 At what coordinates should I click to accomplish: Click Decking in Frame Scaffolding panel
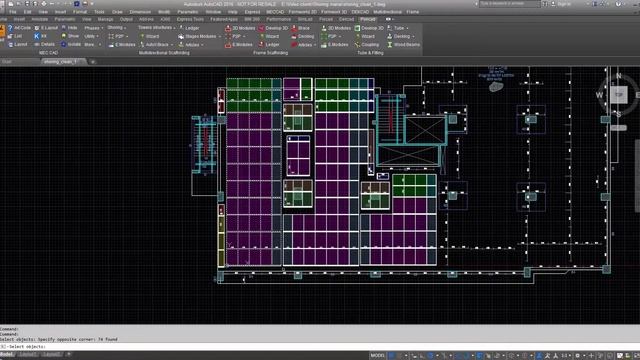pyautogui.click(x=303, y=36)
